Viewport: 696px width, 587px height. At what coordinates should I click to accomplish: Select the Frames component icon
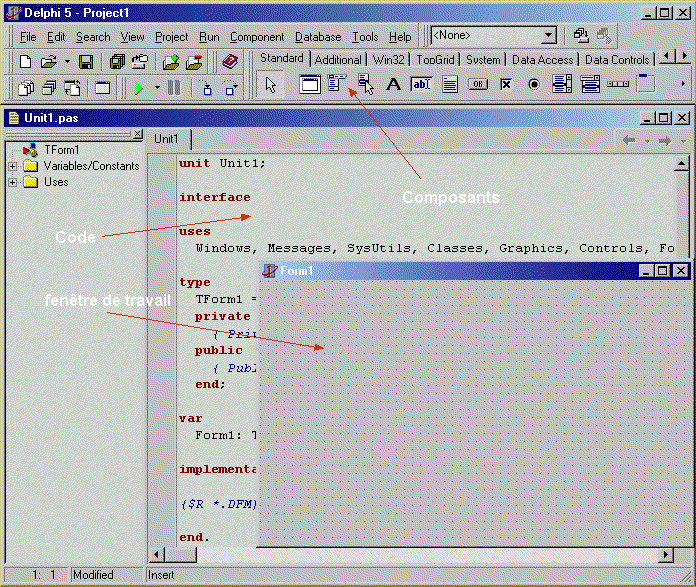[310, 84]
